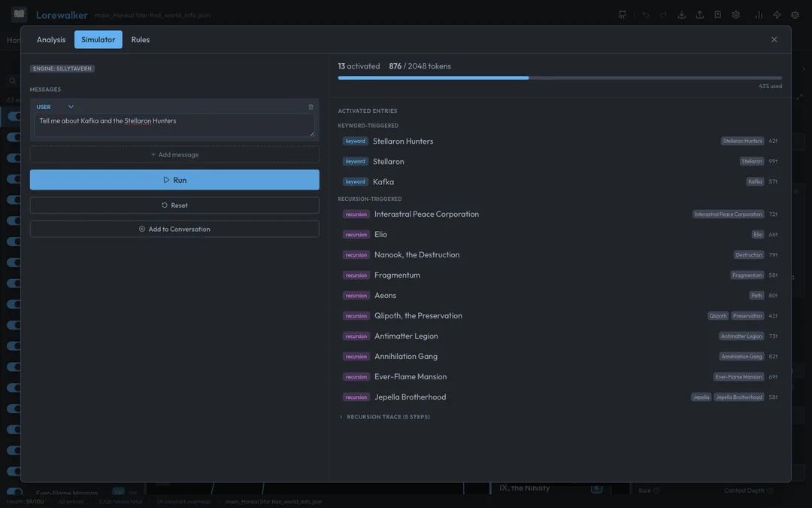
Task: Click into the user message text field
Action: tap(174, 125)
